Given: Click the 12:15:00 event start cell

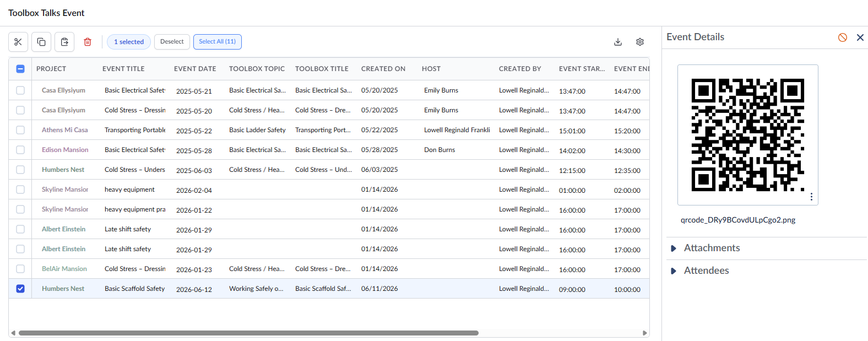Looking at the screenshot, I should [572, 171].
